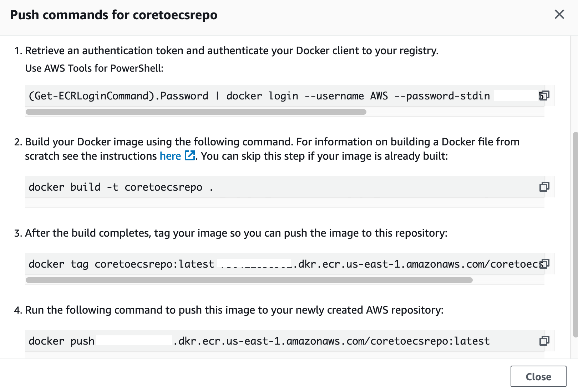Click the dialog title 'Push commands for coretoecsrepo'

[114, 15]
